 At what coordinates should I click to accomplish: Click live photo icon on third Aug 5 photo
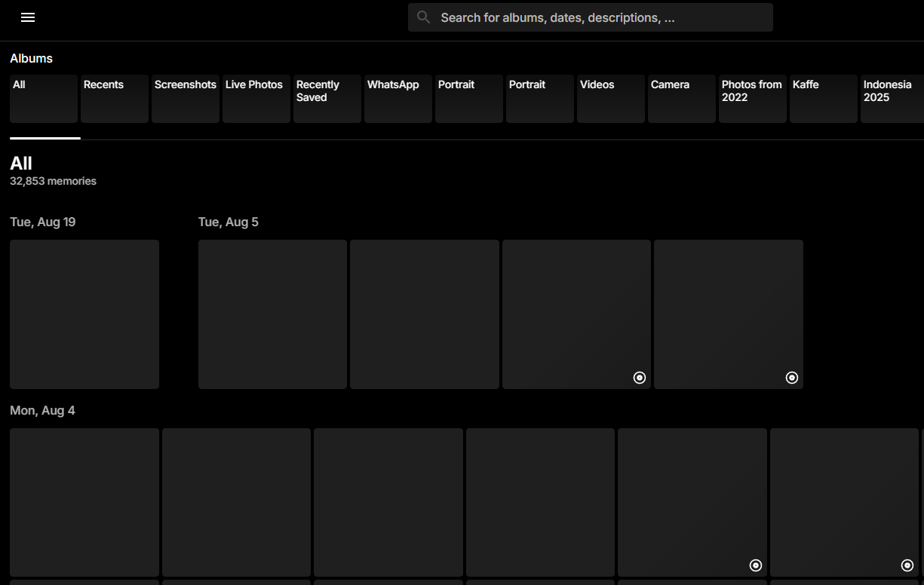point(640,378)
